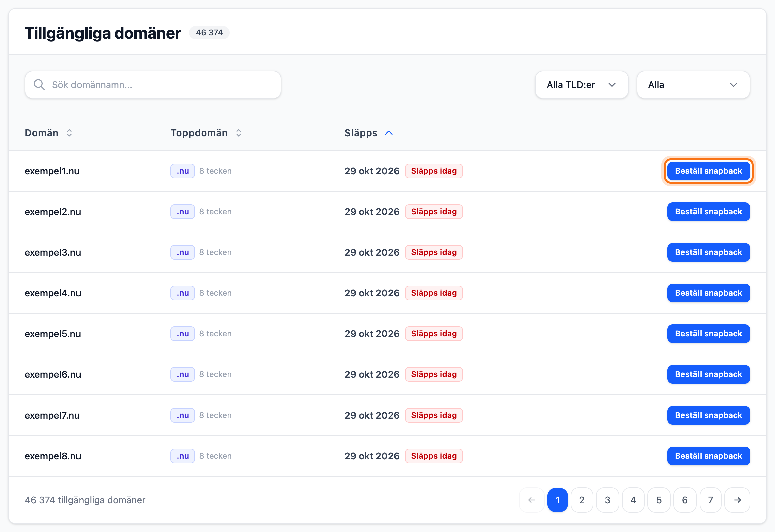This screenshot has width=775, height=532.
Task: Order snapback for exempel8.nu
Action: [x=709, y=456]
